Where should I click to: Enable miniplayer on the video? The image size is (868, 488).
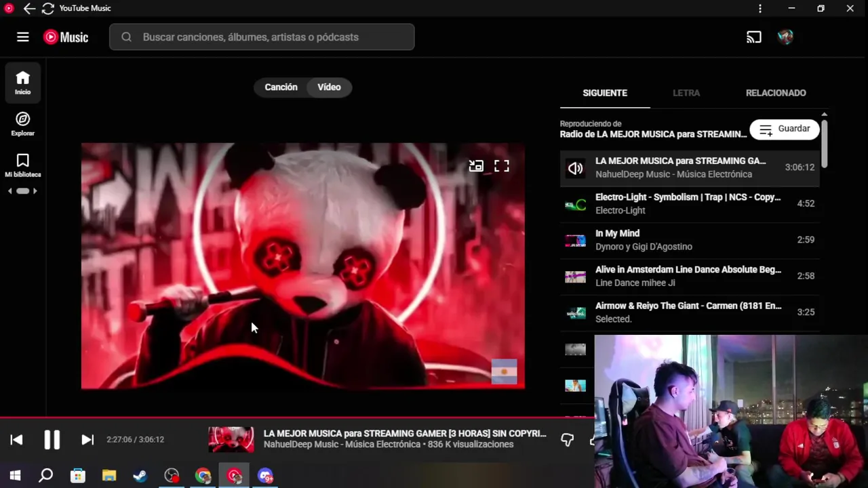tap(476, 166)
